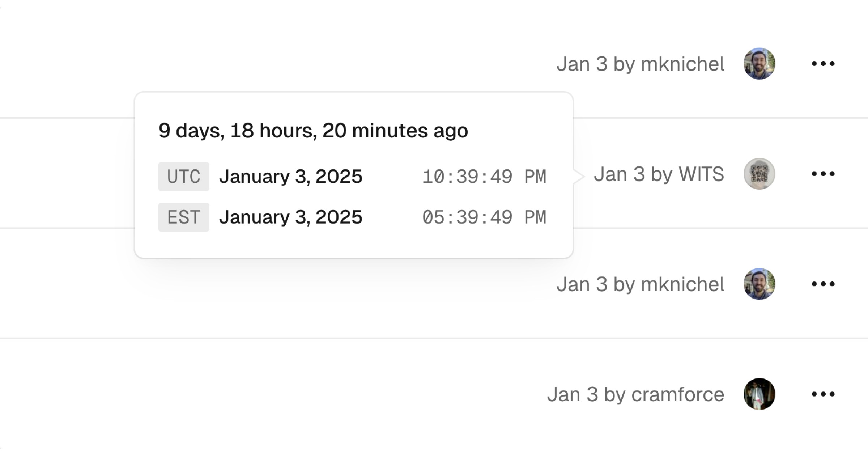Click the UTC time value 10:39:49 PM
The height and width of the screenshot is (453, 868).
tap(485, 176)
